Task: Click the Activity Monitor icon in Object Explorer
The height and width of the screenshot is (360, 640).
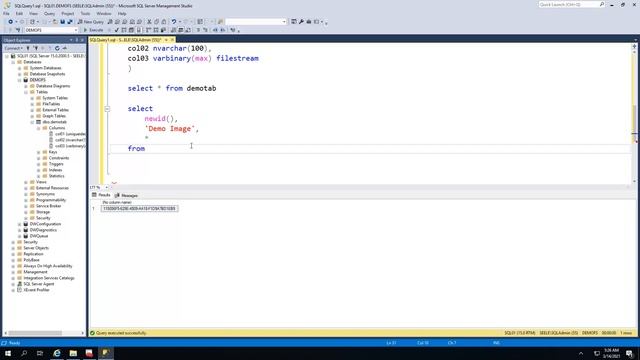Action: tap(64, 48)
